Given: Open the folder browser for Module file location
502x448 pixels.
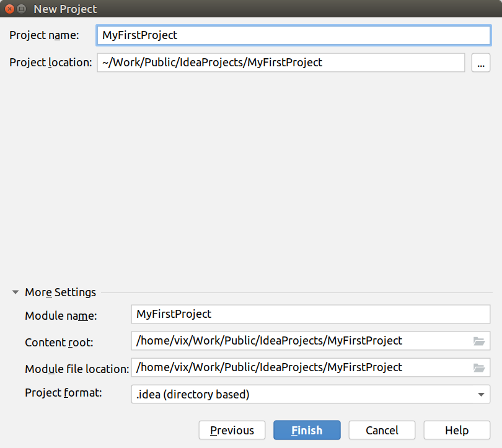Looking at the screenshot, I should (x=478, y=369).
